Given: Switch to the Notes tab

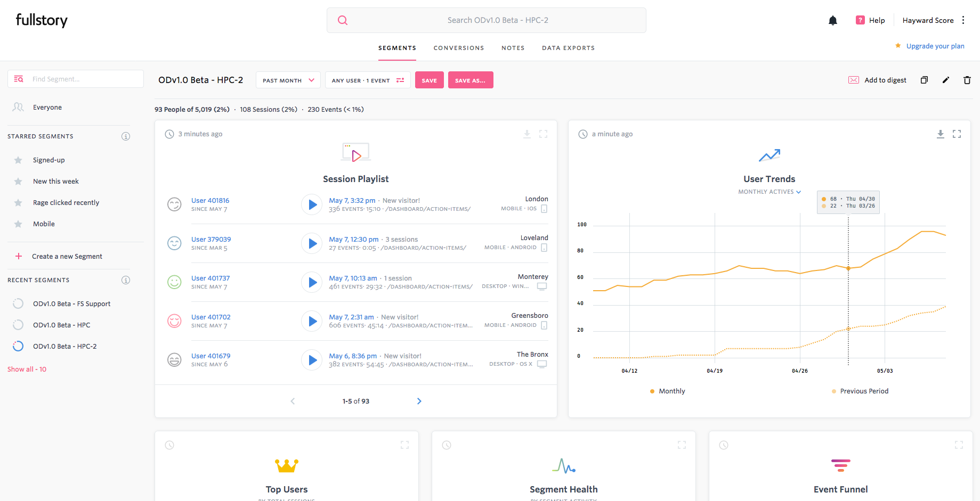Looking at the screenshot, I should 513,48.
